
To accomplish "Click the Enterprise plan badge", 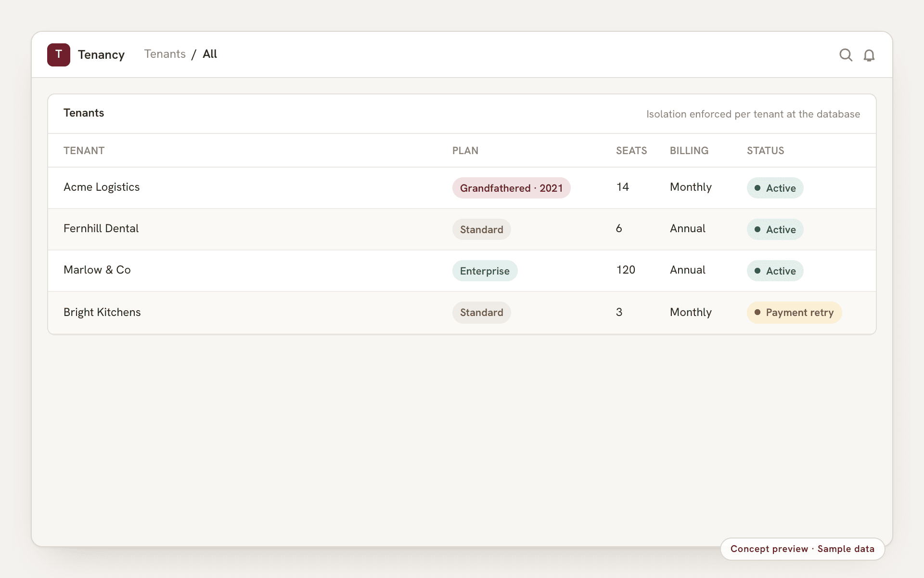I will tap(485, 271).
